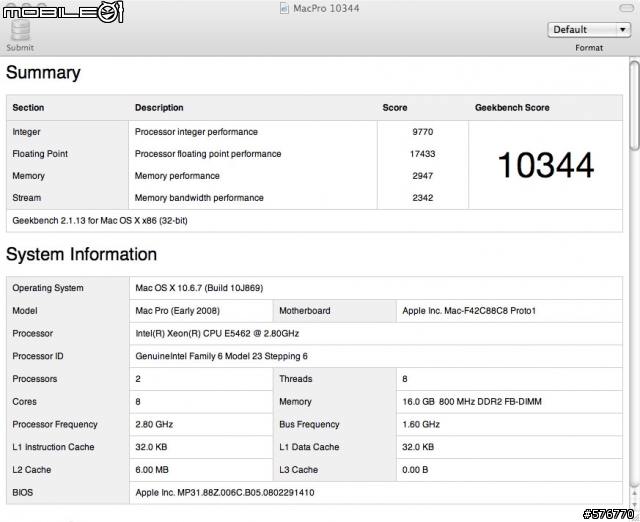The height and width of the screenshot is (522, 640).
Task: Click the Stream section label
Action: [x=27, y=198]
